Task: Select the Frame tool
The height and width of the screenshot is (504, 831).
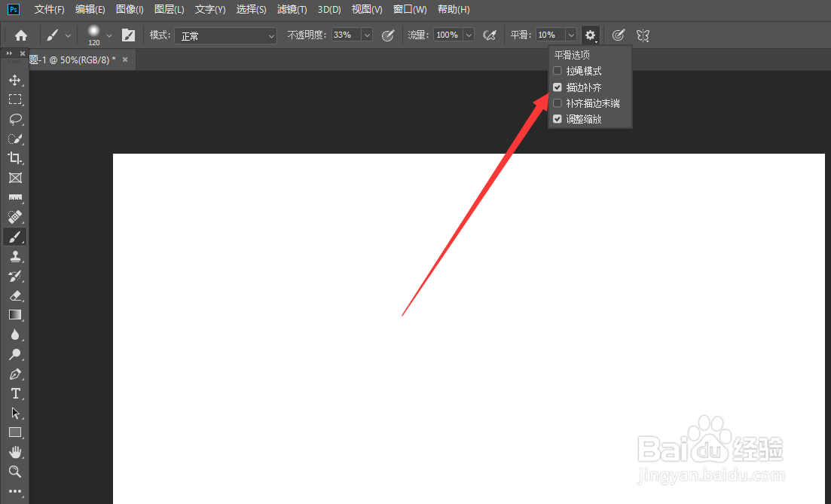Action: tap(15, 178)
